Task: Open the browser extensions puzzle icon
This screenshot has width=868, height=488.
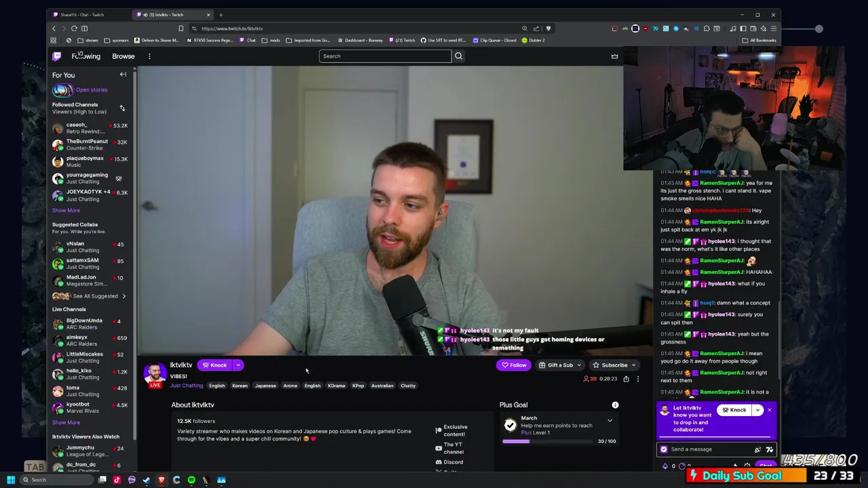Action: tap(707, 28)
